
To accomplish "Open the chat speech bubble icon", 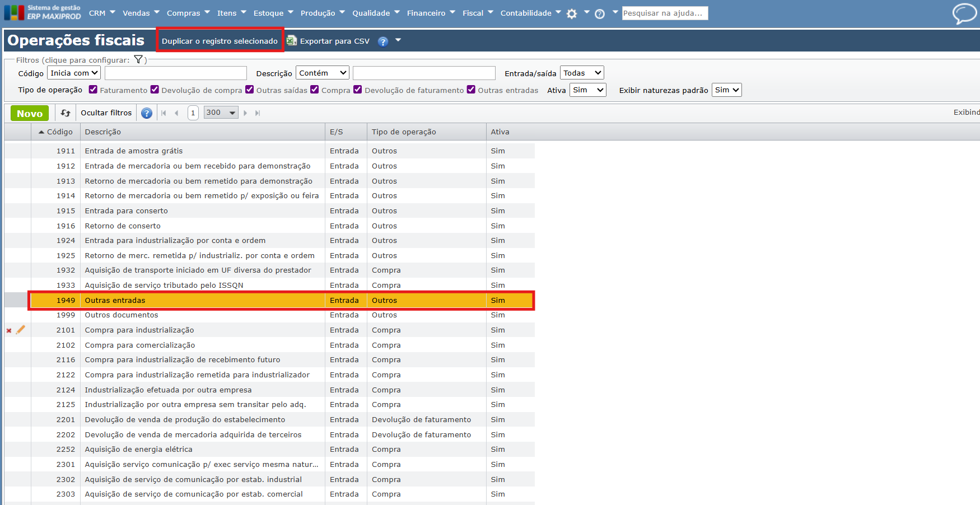I will [x=964, y=13].
